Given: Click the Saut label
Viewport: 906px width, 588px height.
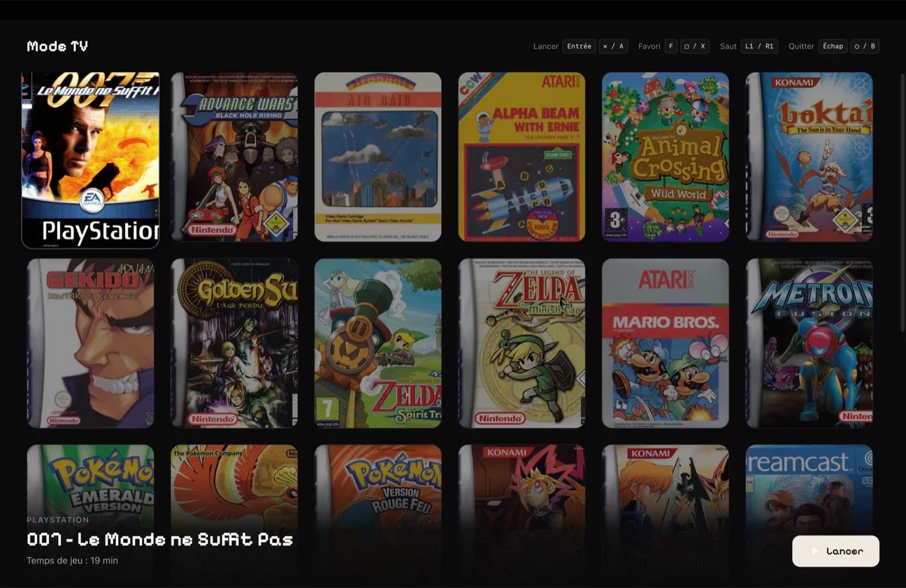Looking at the screenshot, I should [x=728, y=47].
